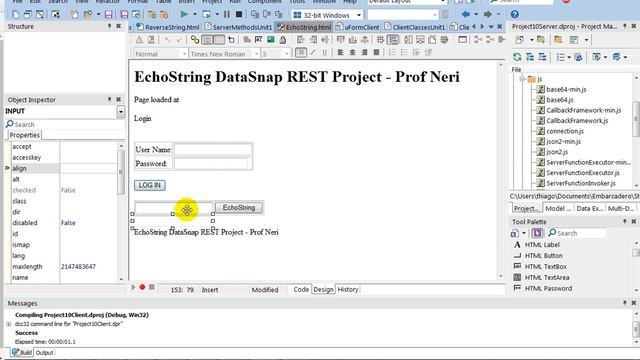The image size is (640, 360).
Task: Click the Project Manager file list scrollbar
Action: coord(636,118)
